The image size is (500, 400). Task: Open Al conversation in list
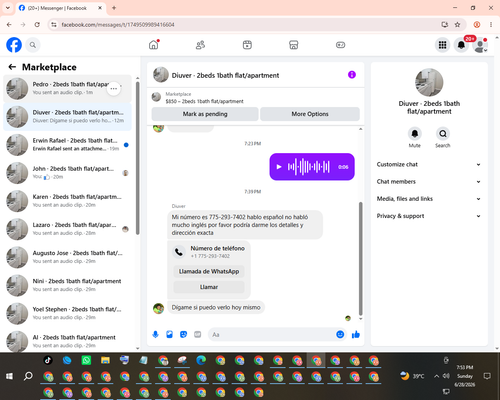click(67, 341)
